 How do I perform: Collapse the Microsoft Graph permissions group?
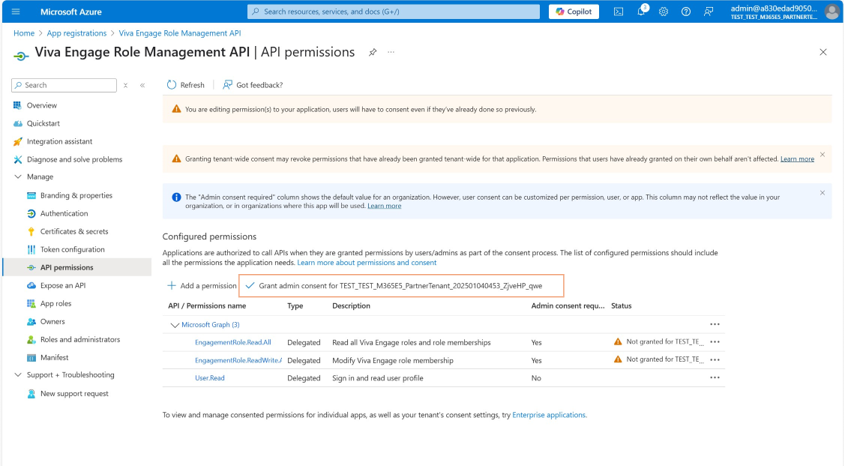174,324
